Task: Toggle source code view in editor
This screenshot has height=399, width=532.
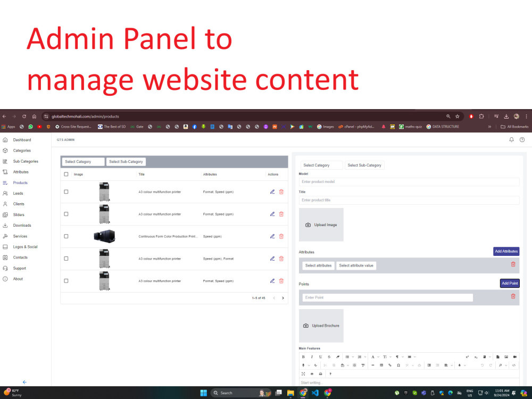Action: click(x=514, y=365)
